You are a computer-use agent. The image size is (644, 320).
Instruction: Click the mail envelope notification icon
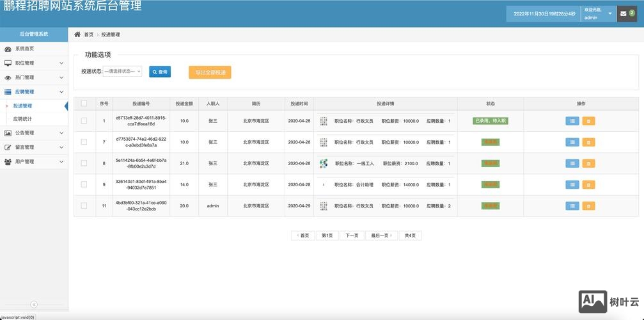pyautogui.click(x=624, y=14)
